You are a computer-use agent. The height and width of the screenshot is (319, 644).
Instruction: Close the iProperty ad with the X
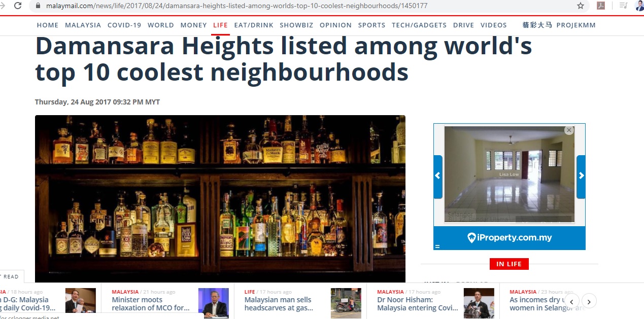(569, 130)
